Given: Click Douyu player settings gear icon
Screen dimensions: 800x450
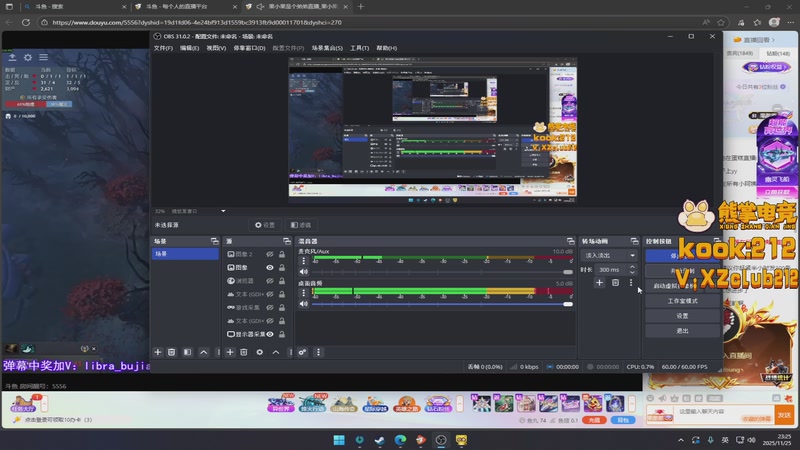Looking at the screenshot, I should pyautogui.click(x=28, y=58).
